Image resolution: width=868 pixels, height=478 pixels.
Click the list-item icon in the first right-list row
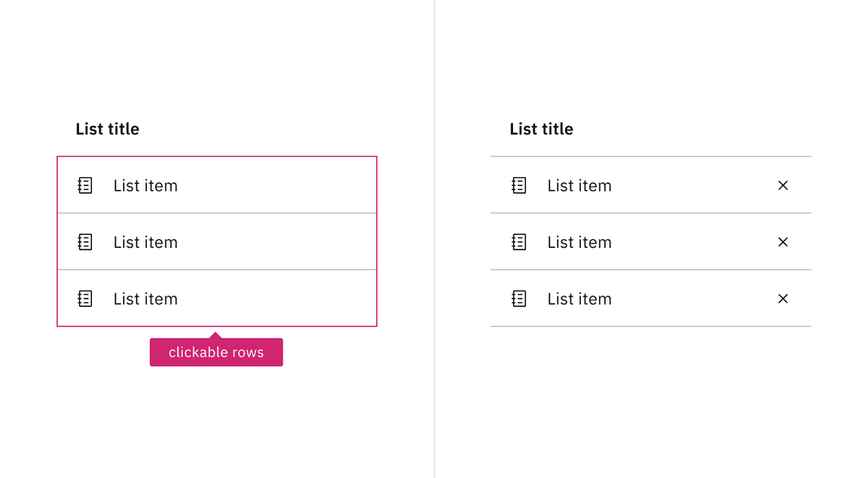coord(518,185)
